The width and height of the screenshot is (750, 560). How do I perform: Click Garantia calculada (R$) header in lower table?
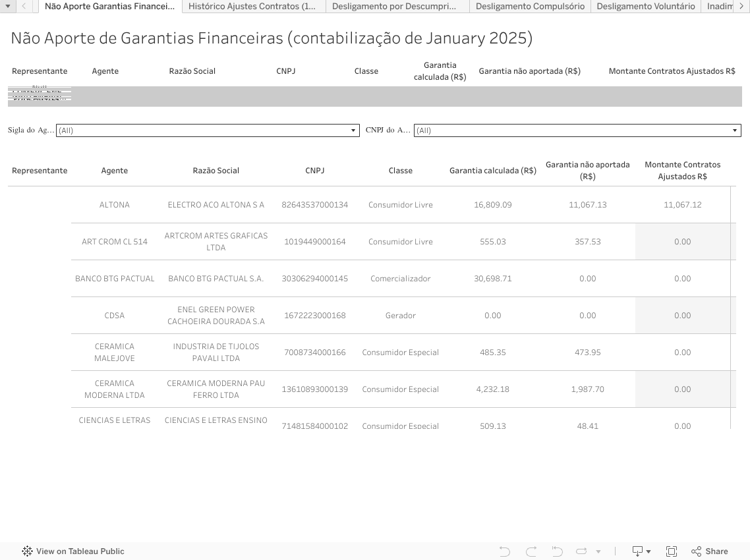(493, 170)
